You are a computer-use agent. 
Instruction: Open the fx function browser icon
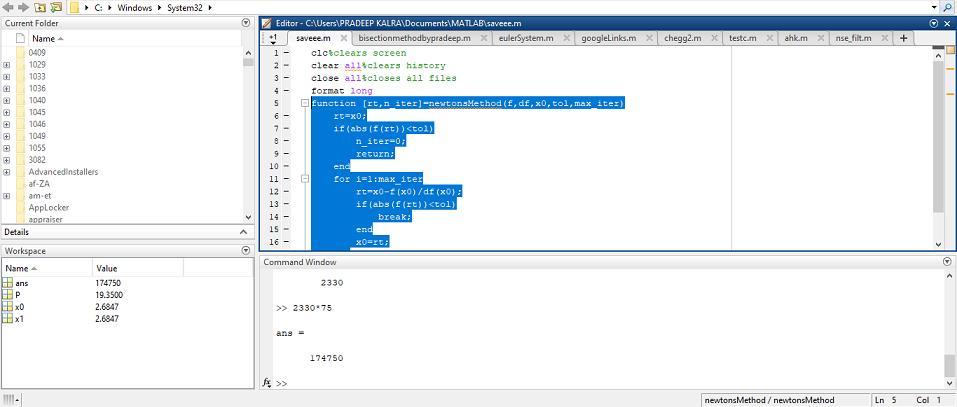pos(267,383)
